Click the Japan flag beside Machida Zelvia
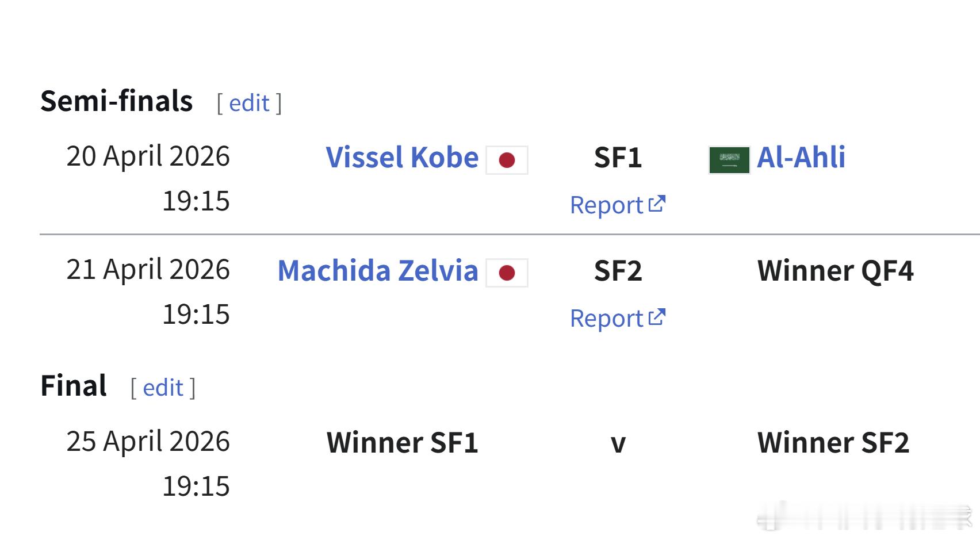Viewport: 980px width, 540px height. point(507,273)
